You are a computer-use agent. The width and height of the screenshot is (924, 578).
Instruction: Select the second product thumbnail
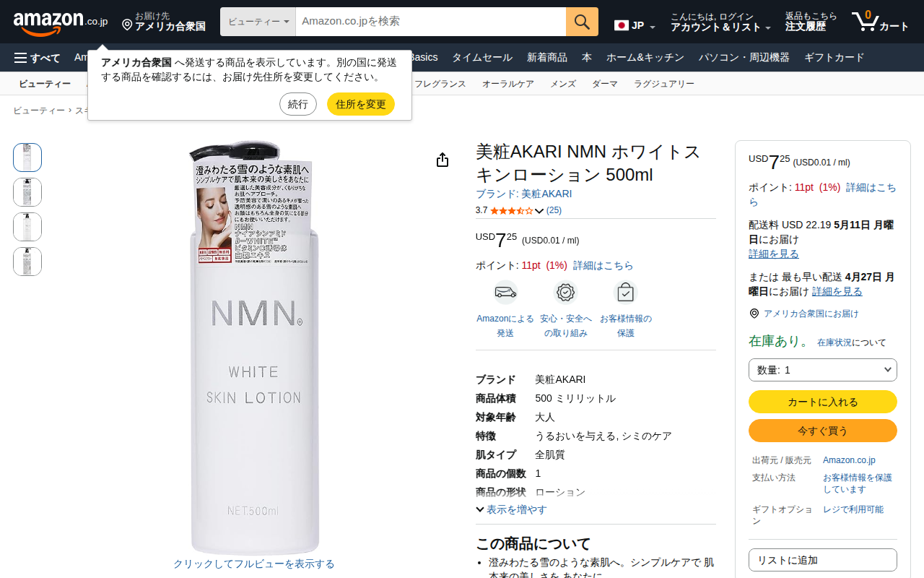[x=27, y=192]
